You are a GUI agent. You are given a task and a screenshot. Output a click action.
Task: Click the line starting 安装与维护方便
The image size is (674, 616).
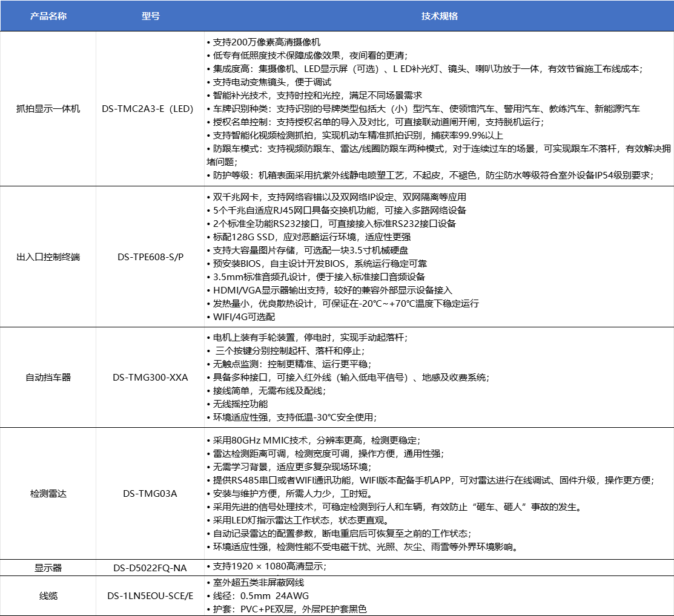tap(290, 494)
